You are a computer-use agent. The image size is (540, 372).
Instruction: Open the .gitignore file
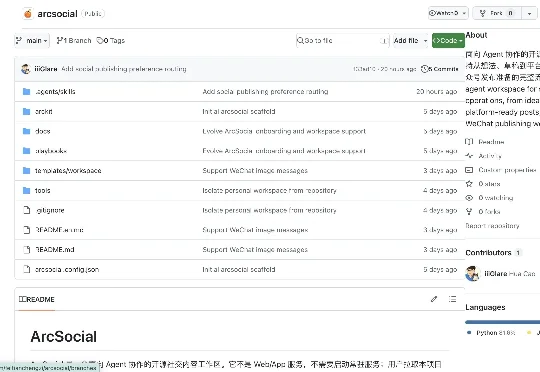50,210
